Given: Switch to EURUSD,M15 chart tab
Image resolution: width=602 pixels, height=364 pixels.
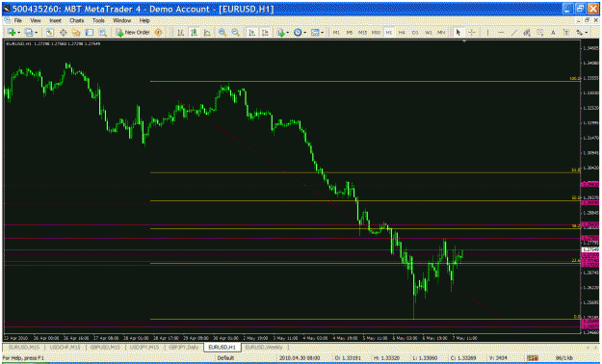Looking at the screenshot, I should pos(24,347).
